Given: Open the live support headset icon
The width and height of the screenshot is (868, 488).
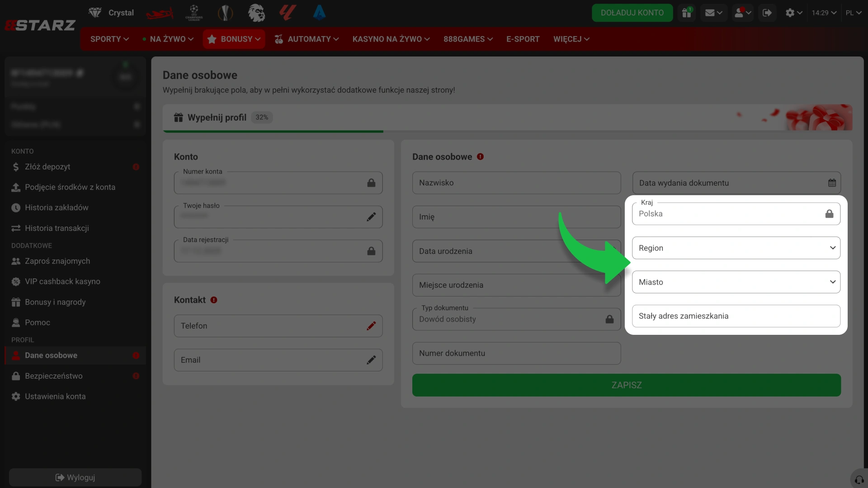Looking at the screenshot, I should 859,479.
